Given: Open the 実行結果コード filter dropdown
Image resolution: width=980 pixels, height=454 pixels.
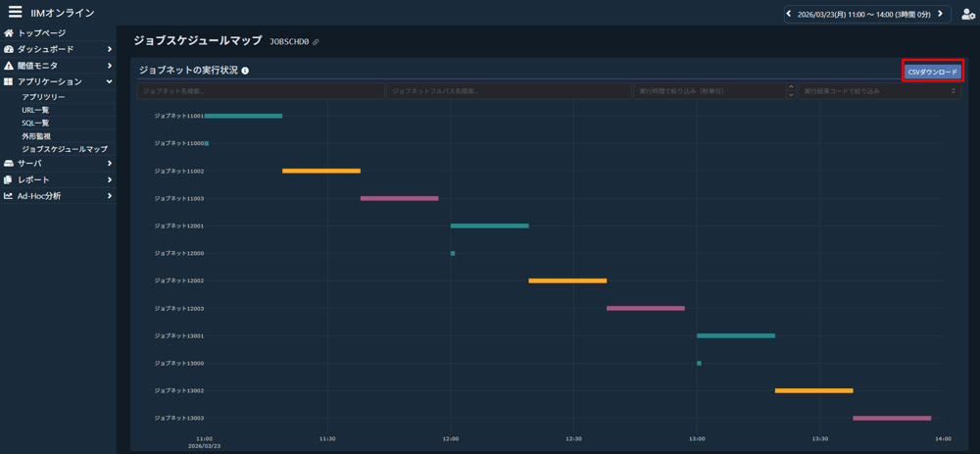Looking at the screenshot, I should (879, 91).
